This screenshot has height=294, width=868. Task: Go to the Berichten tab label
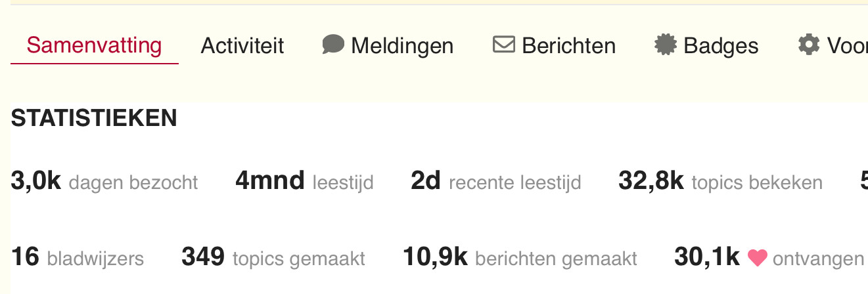[569, 46]
